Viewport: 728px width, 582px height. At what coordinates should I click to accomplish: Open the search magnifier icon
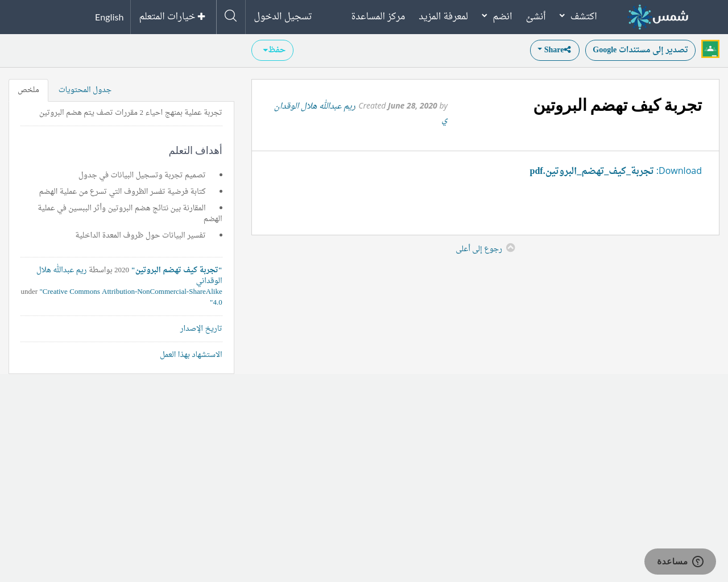tap(230, 16)
